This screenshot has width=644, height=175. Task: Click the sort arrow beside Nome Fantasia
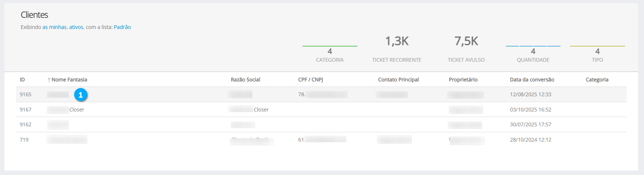pos(49,80)
